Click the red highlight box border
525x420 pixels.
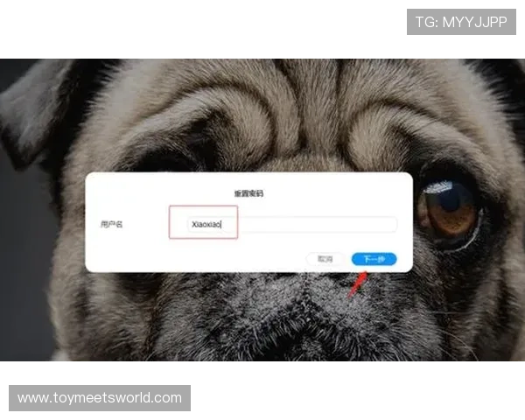click(x=170, y=223)
